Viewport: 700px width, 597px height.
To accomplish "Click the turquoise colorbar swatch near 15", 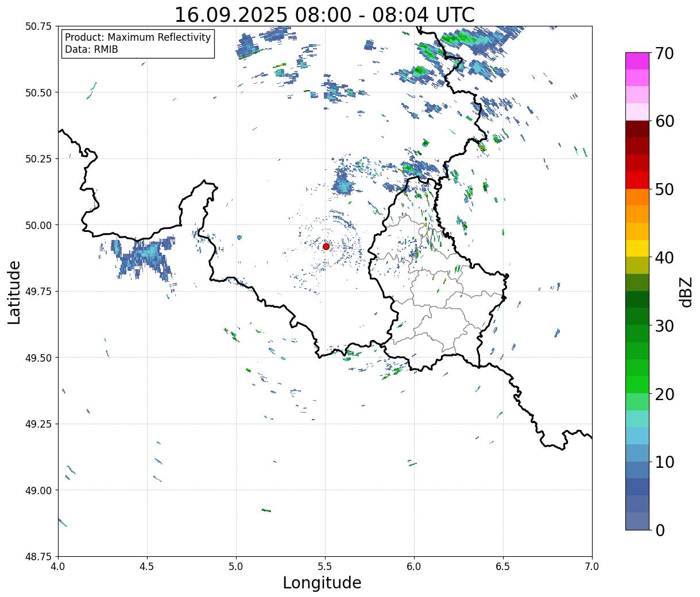I will tap(637, 418).
